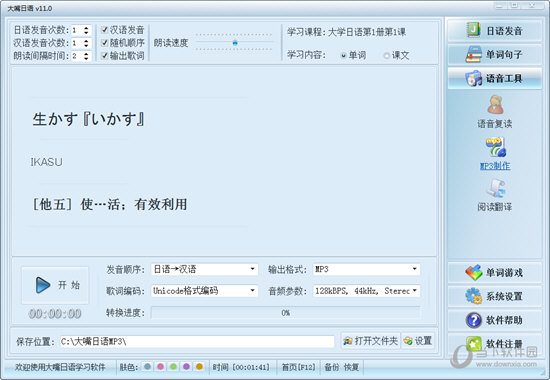Open the 输出格式 dropdown

366,269
